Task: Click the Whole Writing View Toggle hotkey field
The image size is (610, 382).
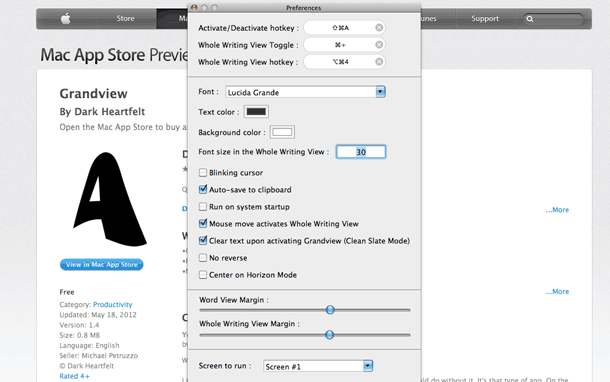Action: [344, 45]
